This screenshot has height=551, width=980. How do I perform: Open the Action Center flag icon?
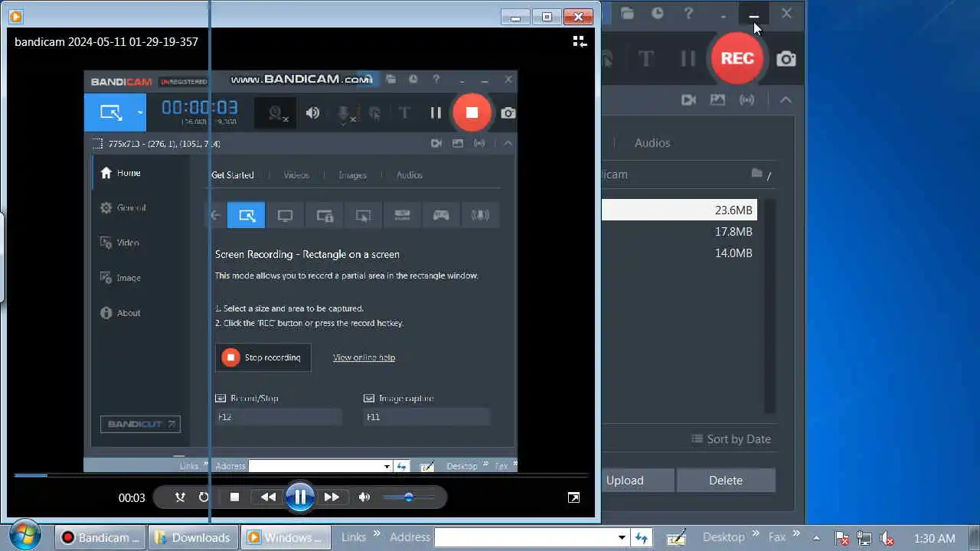pos(841,538)
